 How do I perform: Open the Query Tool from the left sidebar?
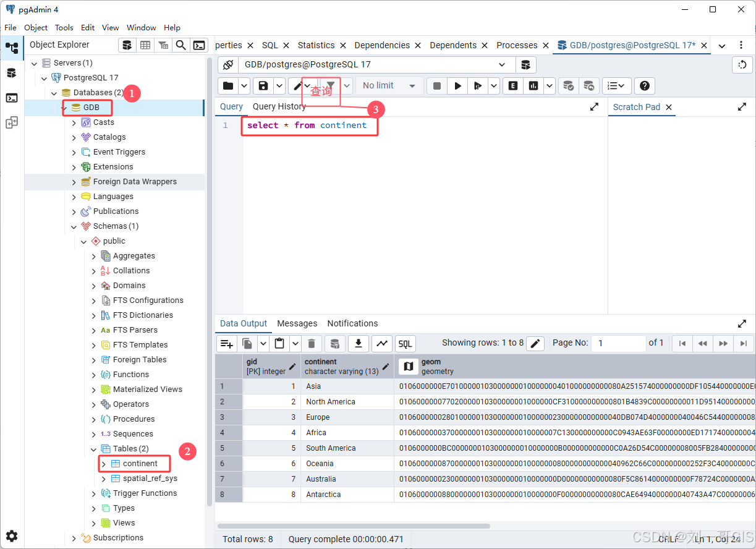[x=12, y=73]
